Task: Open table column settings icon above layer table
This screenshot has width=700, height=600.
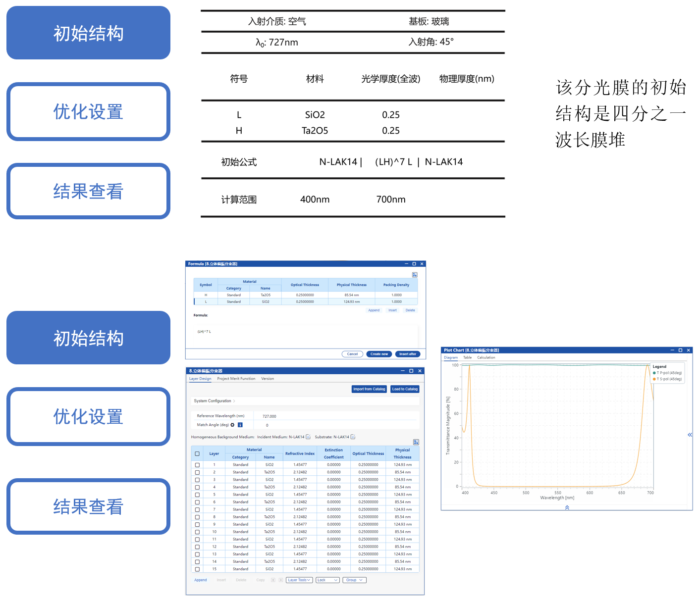Action: tap(416, 442)
